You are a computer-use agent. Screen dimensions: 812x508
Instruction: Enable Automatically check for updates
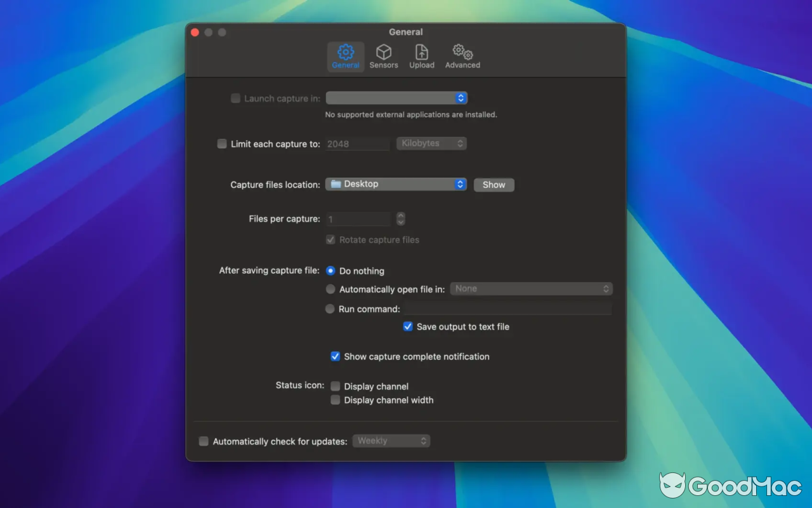pyautogui.click(x=204, y=441)
